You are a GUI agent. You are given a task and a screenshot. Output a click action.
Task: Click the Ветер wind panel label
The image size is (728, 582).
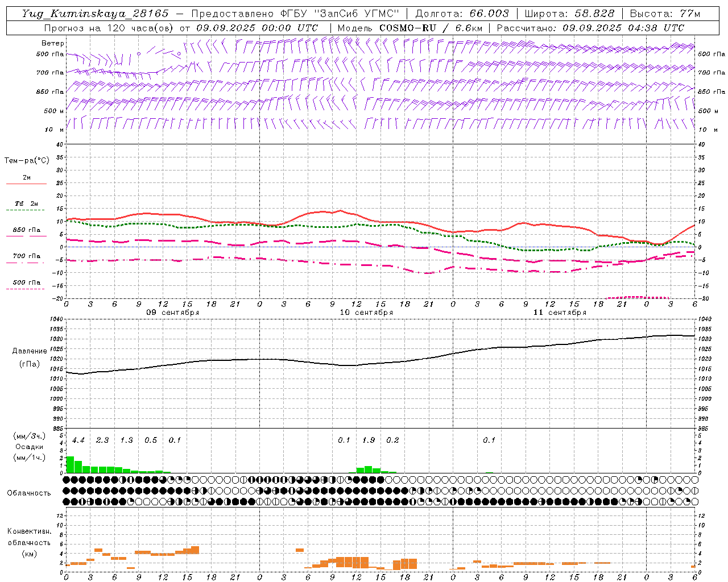[53, 43]
